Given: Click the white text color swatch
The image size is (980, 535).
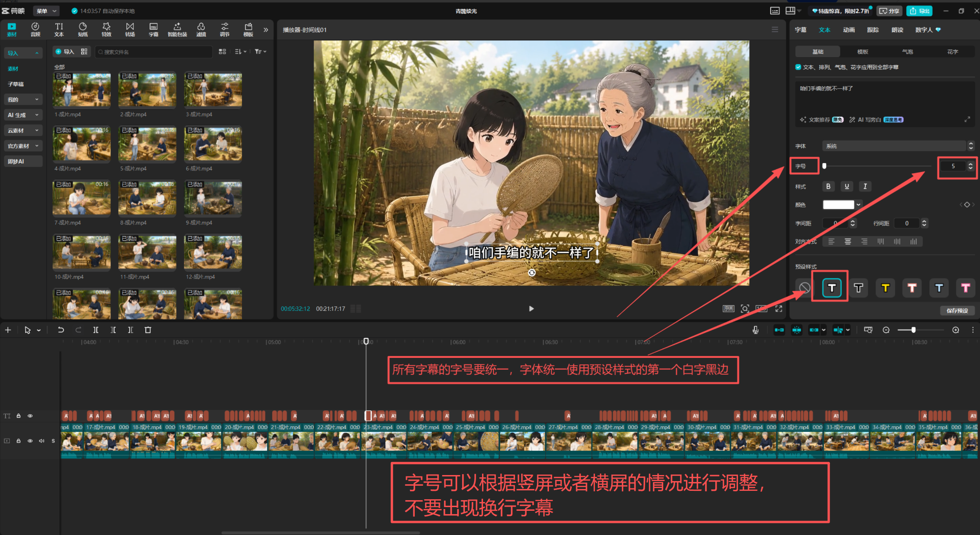Looking at the screenshot, I should (838, 205).
